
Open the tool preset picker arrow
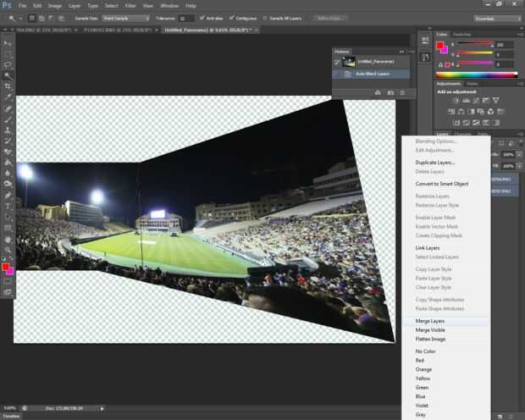tap(21, 18)
